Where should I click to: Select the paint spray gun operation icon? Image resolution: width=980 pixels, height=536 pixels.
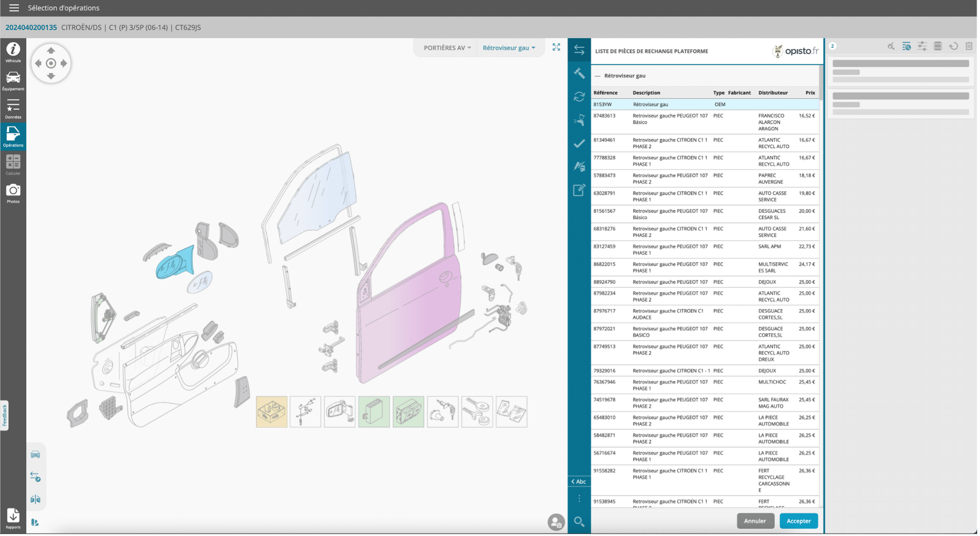(x=579, y=120)
